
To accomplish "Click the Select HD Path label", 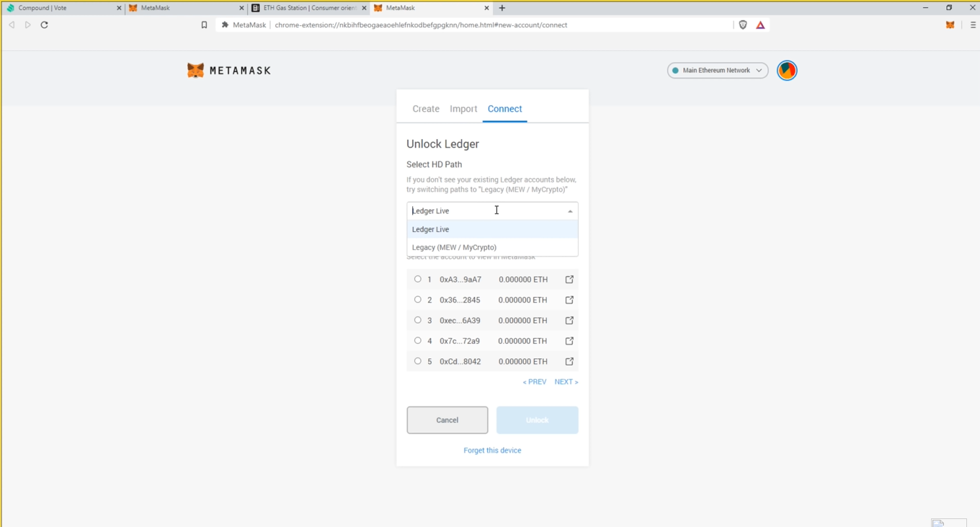I will coord(434,164).
